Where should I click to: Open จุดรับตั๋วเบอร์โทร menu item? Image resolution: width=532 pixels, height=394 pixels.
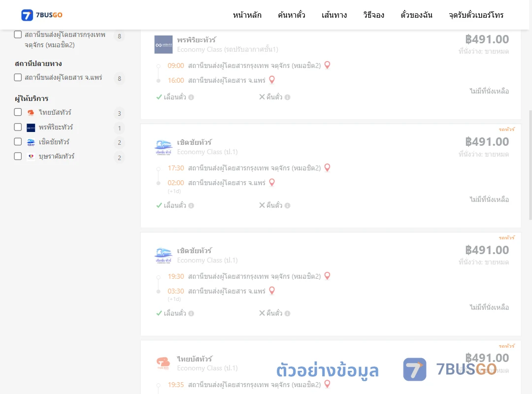(x=476, y=15)
